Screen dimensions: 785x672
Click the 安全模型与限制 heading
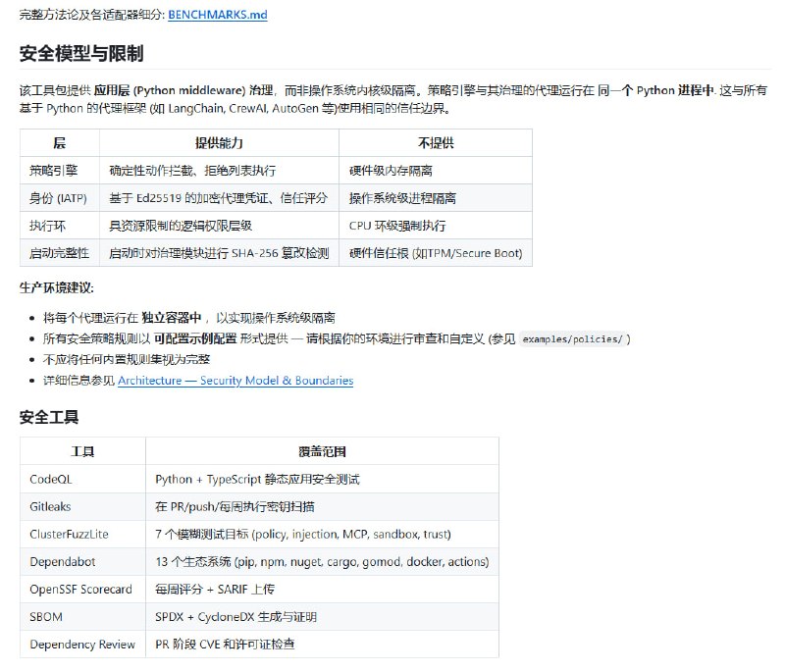pyautogui.click(x=81, y=54)
